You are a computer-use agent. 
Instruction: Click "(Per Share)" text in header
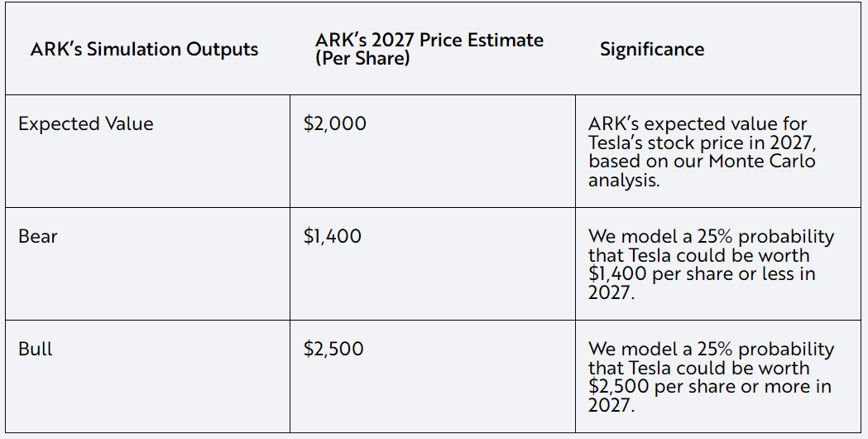click(362, 58)
